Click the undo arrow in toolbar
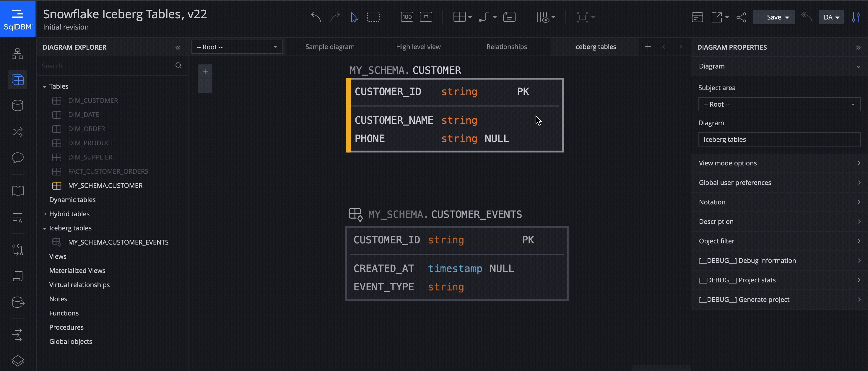Viewport: 868px width, 371px height. (x=316, y=17)
